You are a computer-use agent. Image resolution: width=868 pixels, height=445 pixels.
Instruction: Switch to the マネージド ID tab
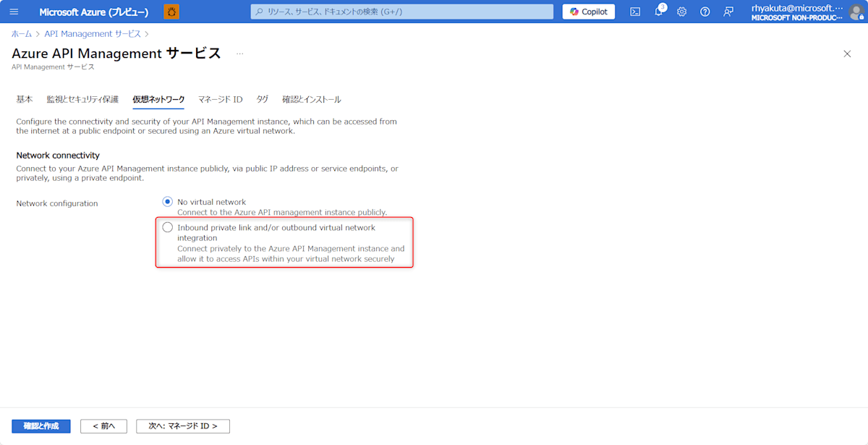tap(221, 99)
